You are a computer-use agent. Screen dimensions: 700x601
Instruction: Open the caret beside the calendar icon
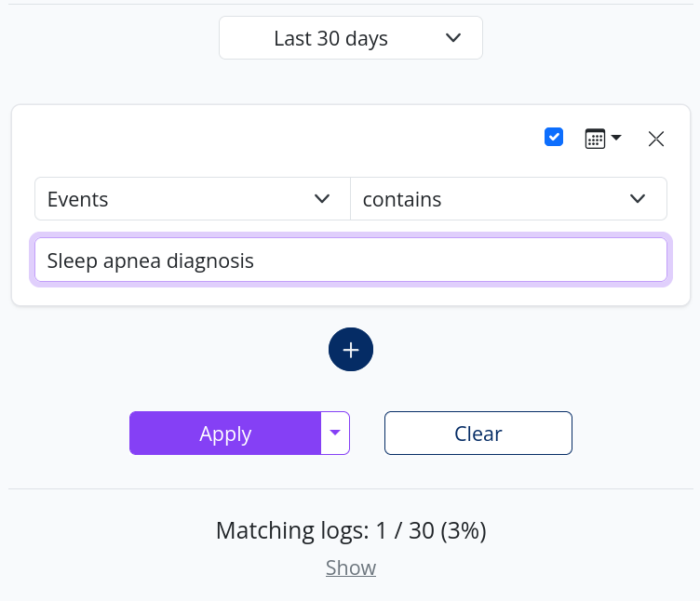click(x=616, y=139)
